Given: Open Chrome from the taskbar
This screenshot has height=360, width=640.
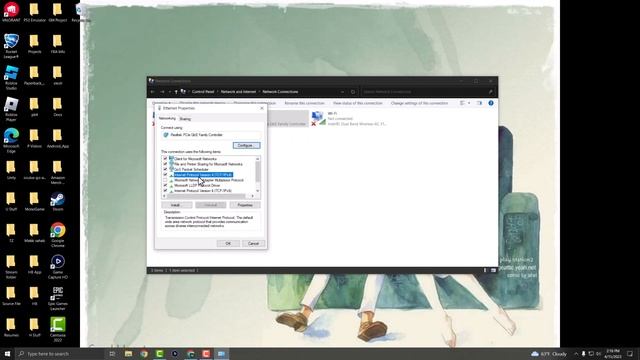Looking at the screenshot, I should (144, 353).
